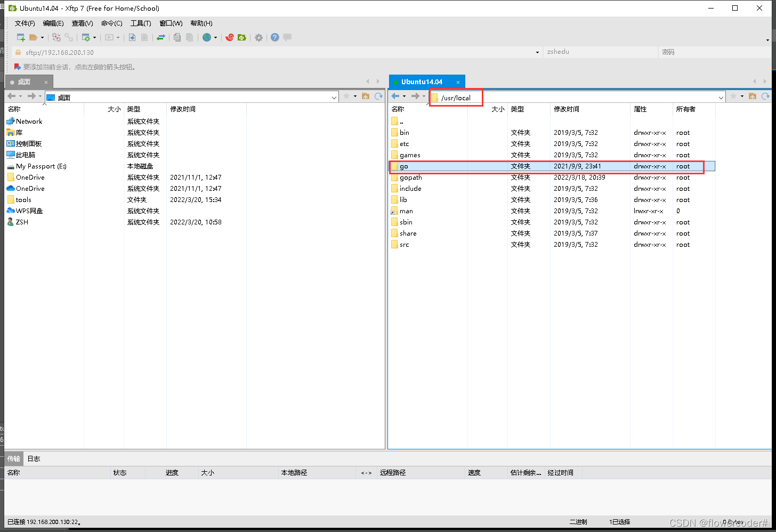Expand the globe icon dropdown arrow
This screenshot has width=776, height=532.
[215, 38]
